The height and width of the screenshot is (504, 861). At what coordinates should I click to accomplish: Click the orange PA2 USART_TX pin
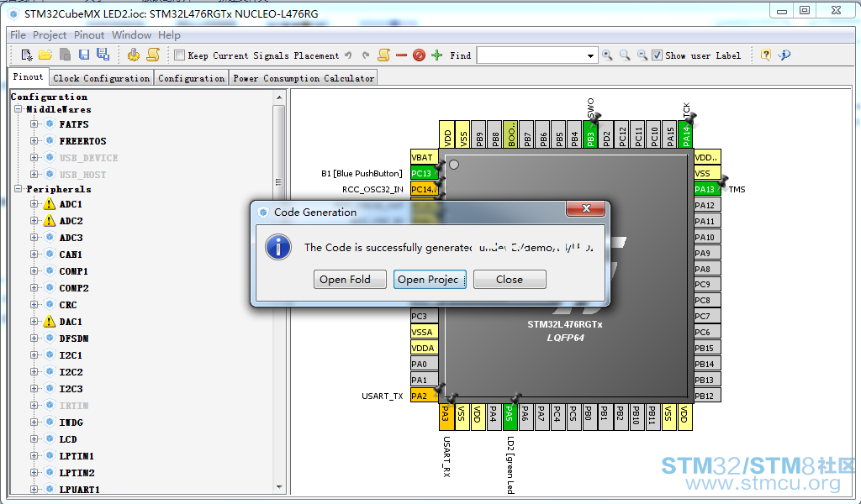coord(424,396)
